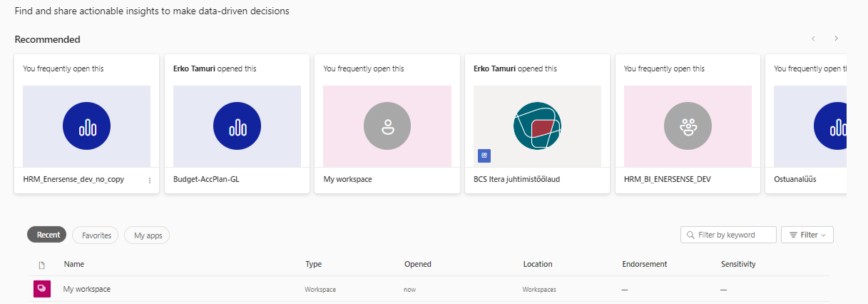The height and width of the screenshot is (304, 868).
Task: Sort list by the file type column icon
Action: point(41,265)
